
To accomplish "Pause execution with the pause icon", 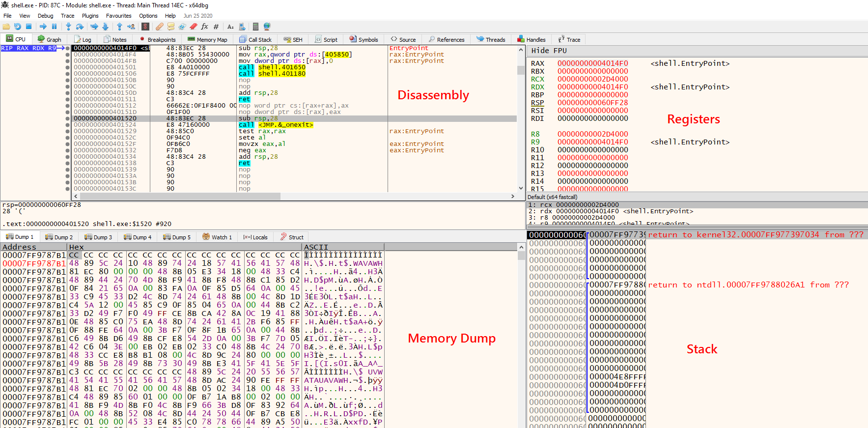I will pyautogui.click(x=54, y=27).
